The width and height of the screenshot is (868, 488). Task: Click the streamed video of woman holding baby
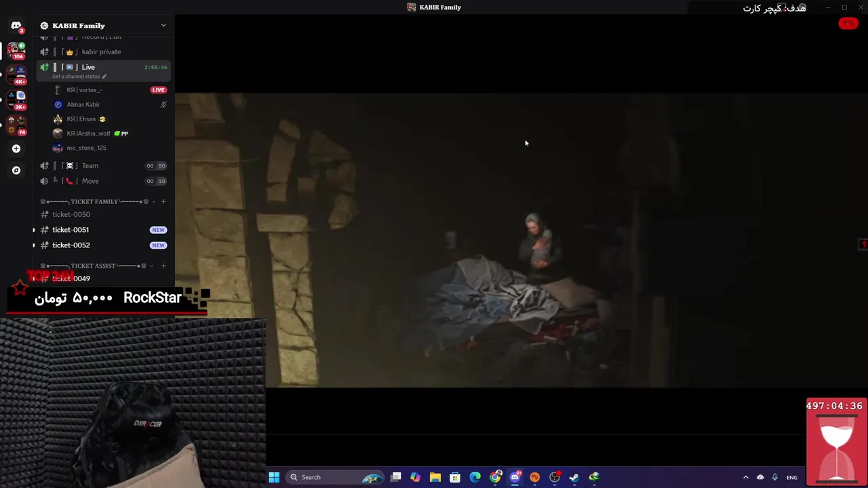click(521, 241)
